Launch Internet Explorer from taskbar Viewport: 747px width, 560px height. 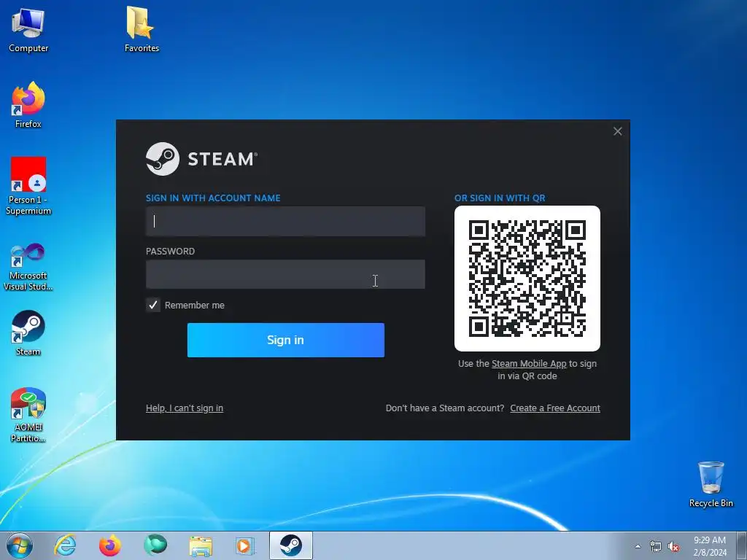(x=65, y=545)
